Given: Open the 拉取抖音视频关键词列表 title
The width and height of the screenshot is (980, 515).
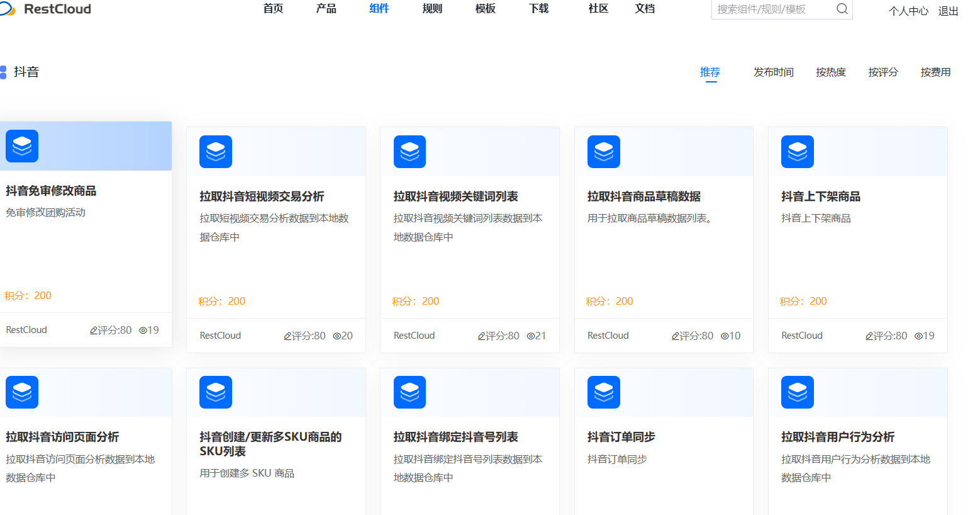Looking at the screenshot, I should [456, 196].
